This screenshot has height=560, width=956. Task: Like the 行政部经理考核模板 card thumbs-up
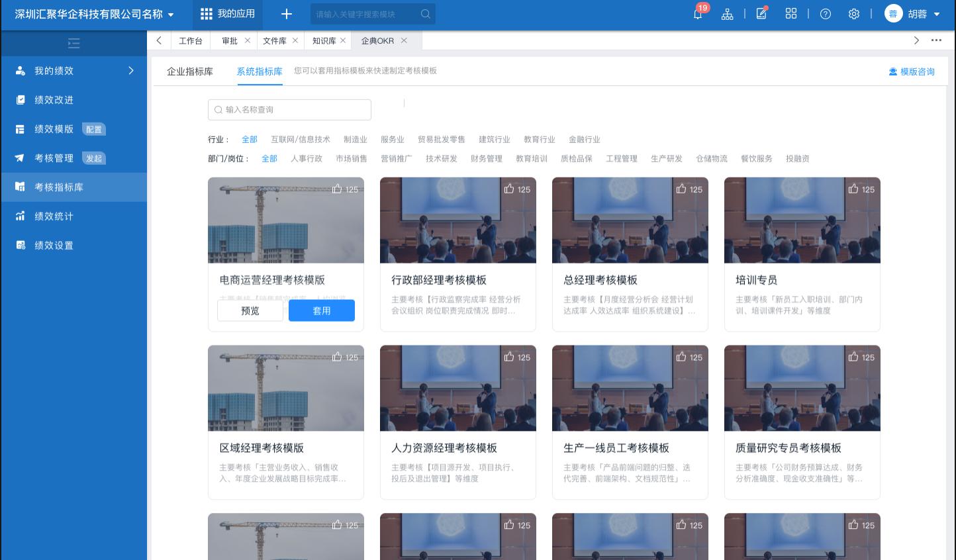tap(509, 189)
